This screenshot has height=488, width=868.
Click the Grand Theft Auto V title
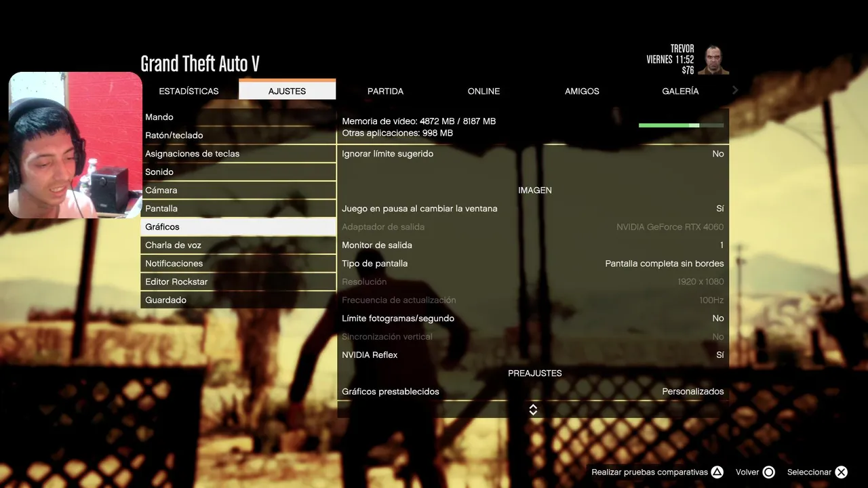[x=200, y=64]
